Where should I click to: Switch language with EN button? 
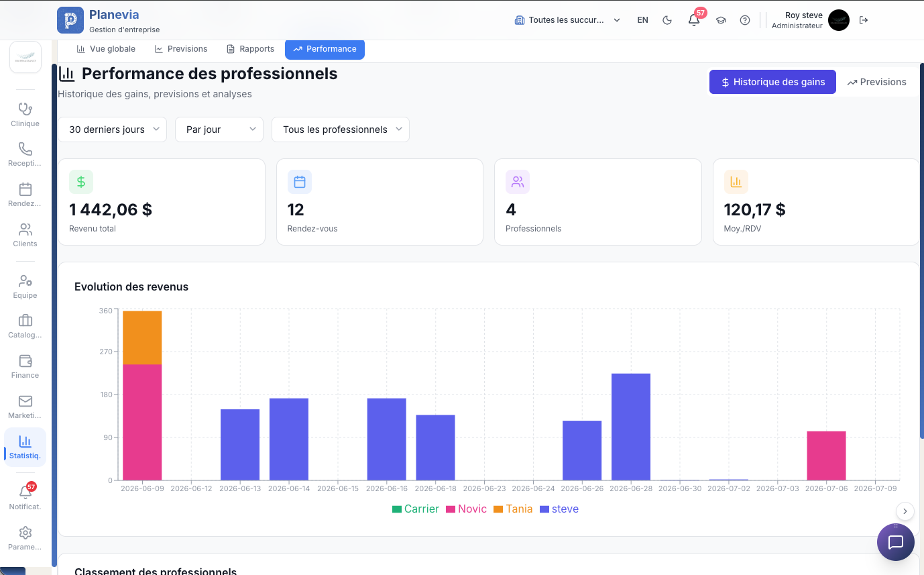pos(642,20)
